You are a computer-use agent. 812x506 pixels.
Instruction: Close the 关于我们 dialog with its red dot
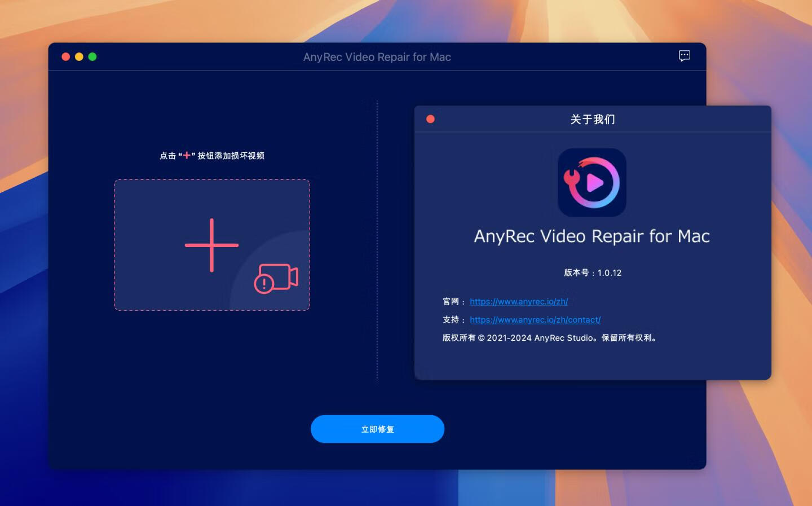click(431, 118)
